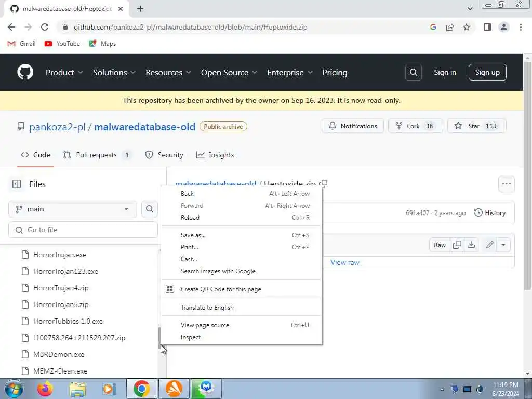Open the file History link
Image resolution: width=532 pixels, height=399 pixels.
tap(490, 212)
